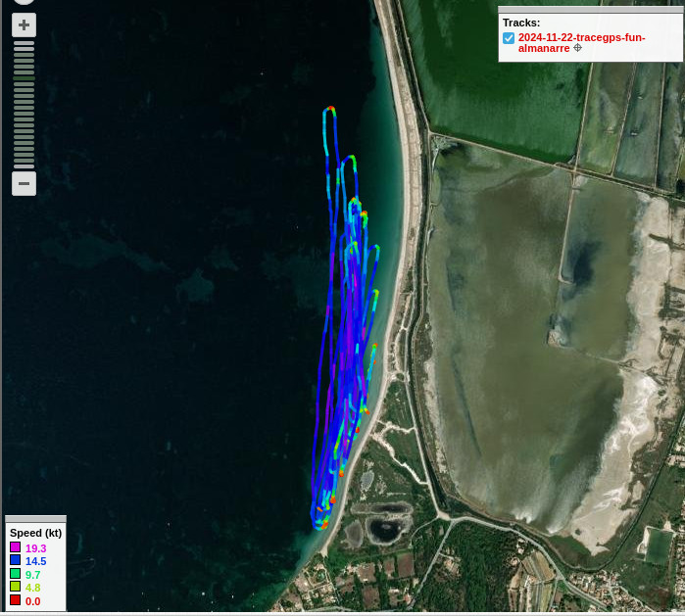Click the bottommost tick of zoom slider
The width and height of the screenshot is (685, 616).
pyautogui.click(x=24, y=165)
